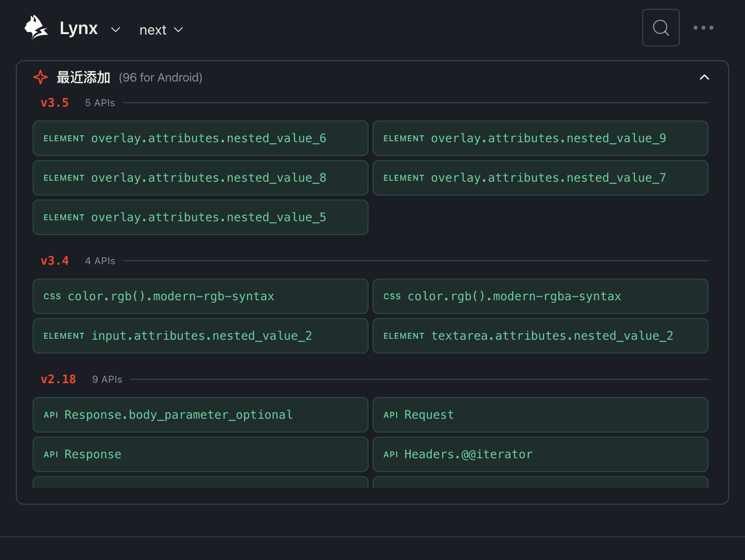
Task: Select textarea.attributes.nested_value_2 element entry
Action: tap(540, 336)
